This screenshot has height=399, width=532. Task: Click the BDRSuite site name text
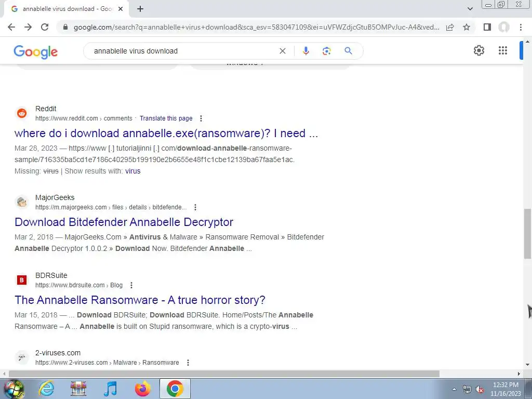51,275
